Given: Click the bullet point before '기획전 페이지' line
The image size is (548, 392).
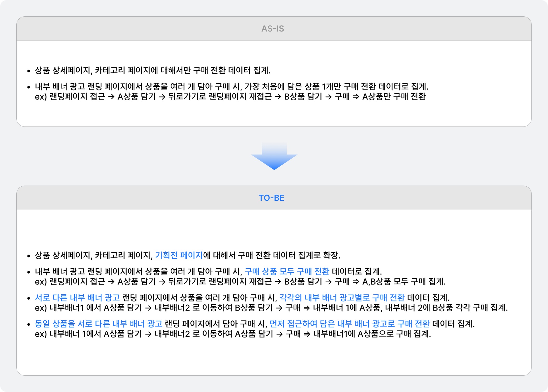Looking at the screenshot, I should pos(29,256).
